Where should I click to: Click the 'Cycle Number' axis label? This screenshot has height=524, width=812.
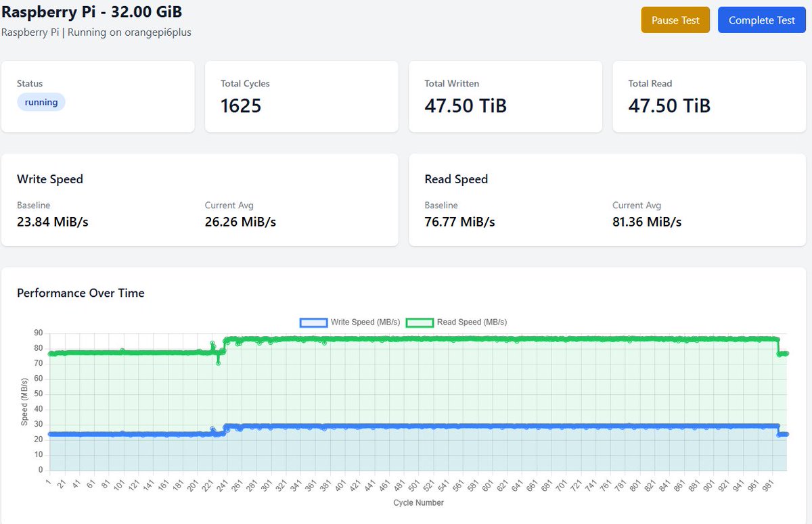click(418, 502)
